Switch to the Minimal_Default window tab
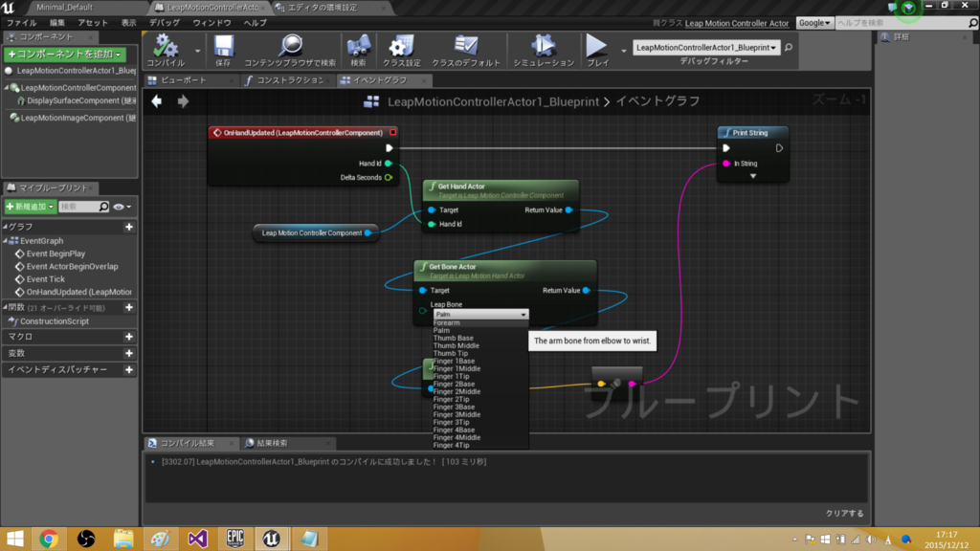Image resolution: width=980 pixels, height=551 pixels. [x=64, y=8]
